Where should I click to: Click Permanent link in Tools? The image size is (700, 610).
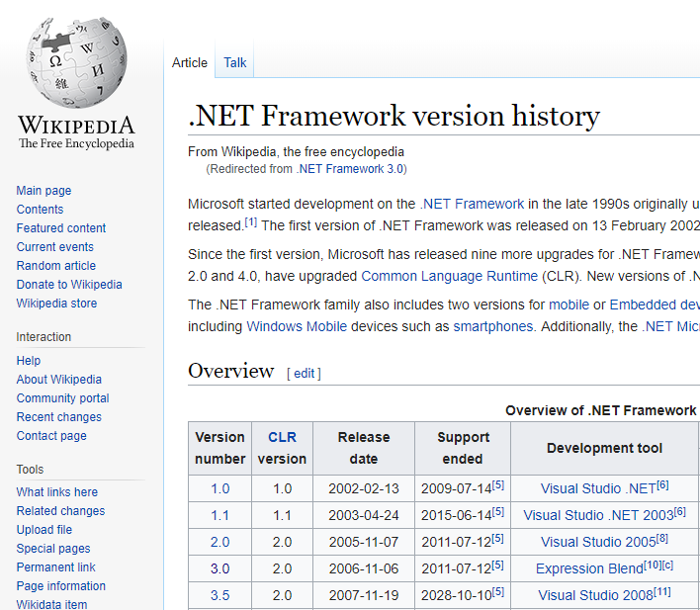pos(55,566)
